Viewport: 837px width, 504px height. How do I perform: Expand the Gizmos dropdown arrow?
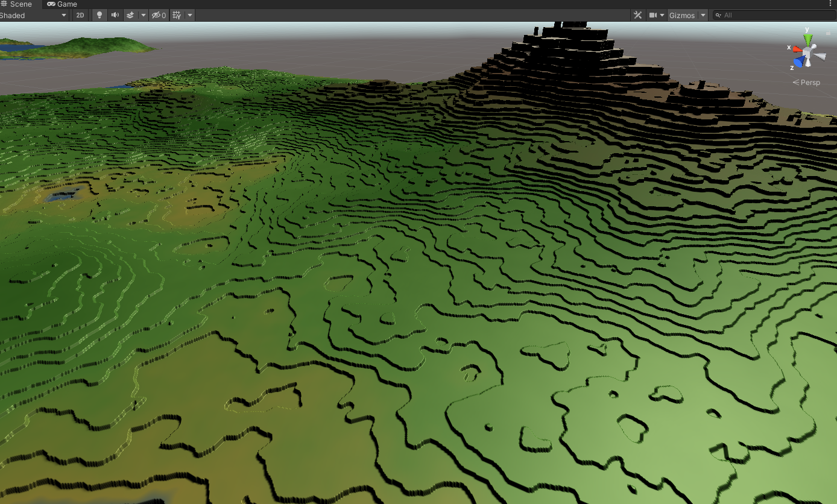(x=703, y=15)
